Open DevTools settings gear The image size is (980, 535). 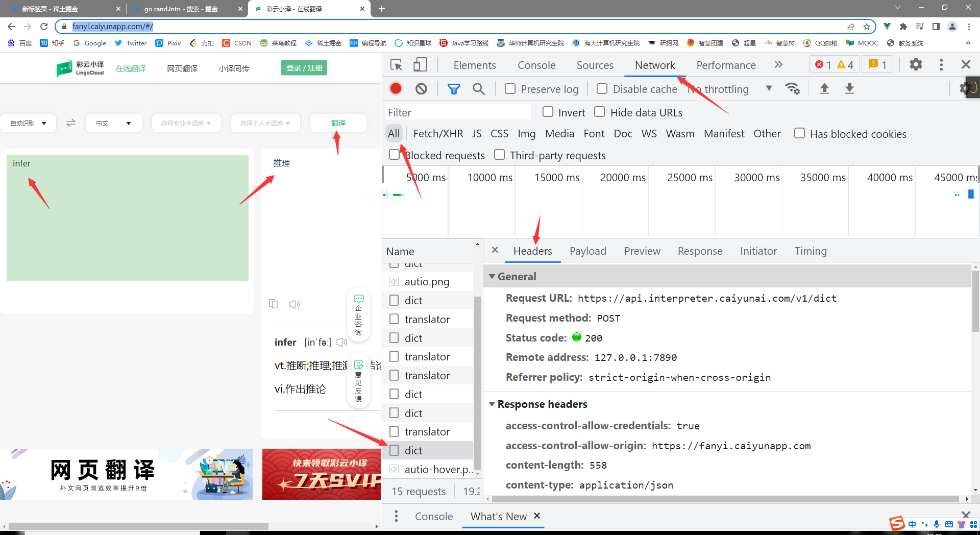[916, 65]
